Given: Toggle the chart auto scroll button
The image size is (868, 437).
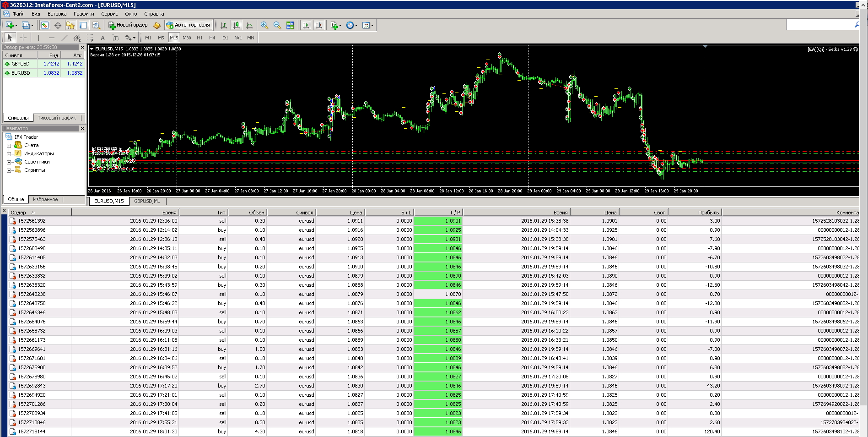Looking at the screenshot, I should click(x=306, y=25).
